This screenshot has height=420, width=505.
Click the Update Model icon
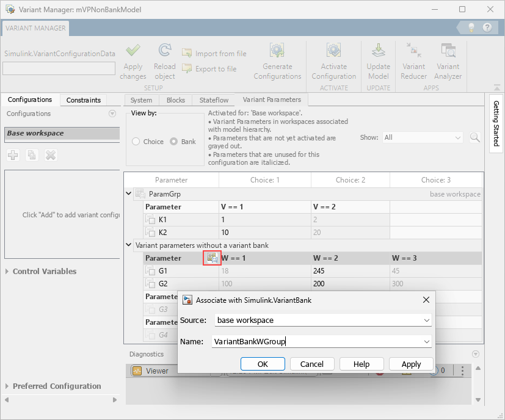click(x=378, y=51)
